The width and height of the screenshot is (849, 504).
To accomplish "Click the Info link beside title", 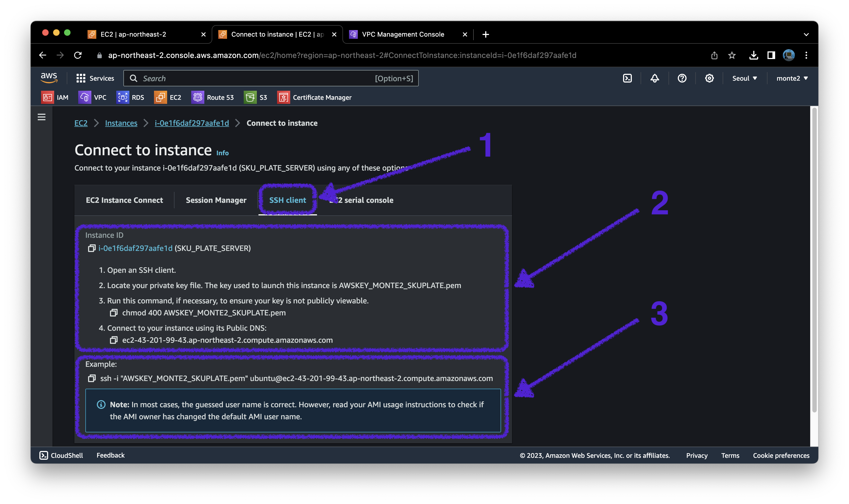I will click(222, 153).
